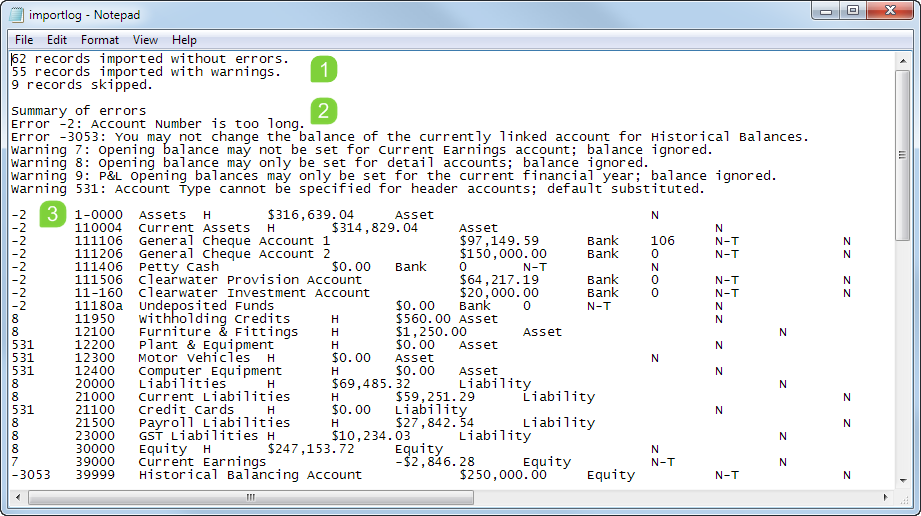Click '$20,000.00' balance value
Viewport: 921px width, 516px height.
499,293
